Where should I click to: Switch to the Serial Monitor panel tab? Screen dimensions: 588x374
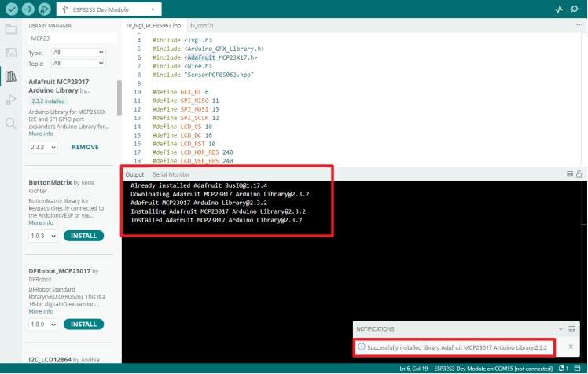[171, 174]
